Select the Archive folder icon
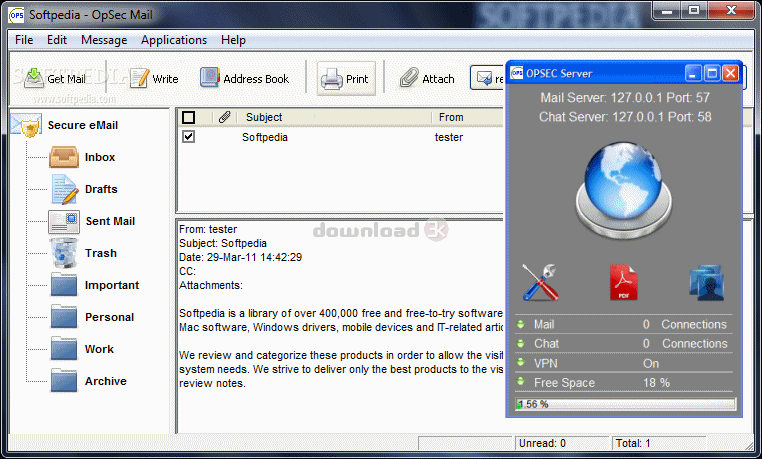 [x=64, y=381]
